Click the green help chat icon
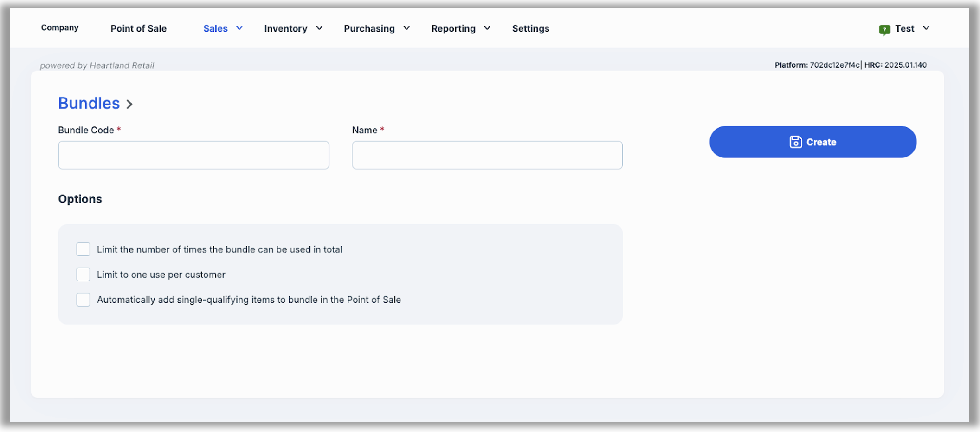 [884, 30]
